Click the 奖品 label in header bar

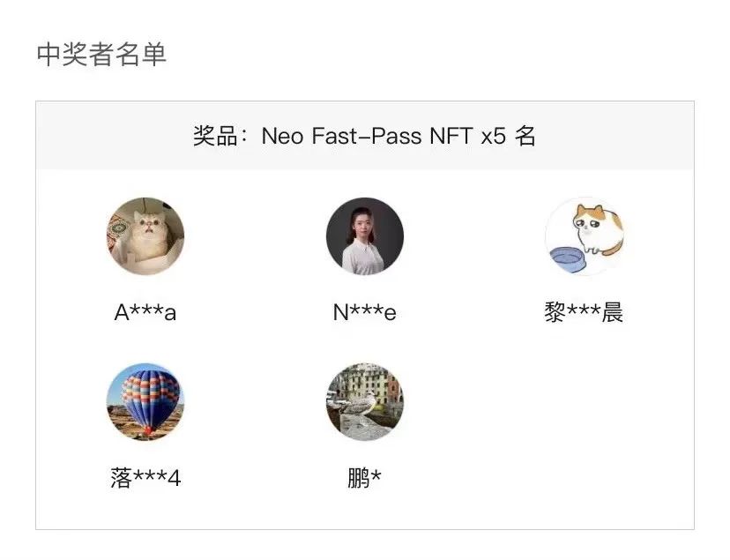[214, 137]
